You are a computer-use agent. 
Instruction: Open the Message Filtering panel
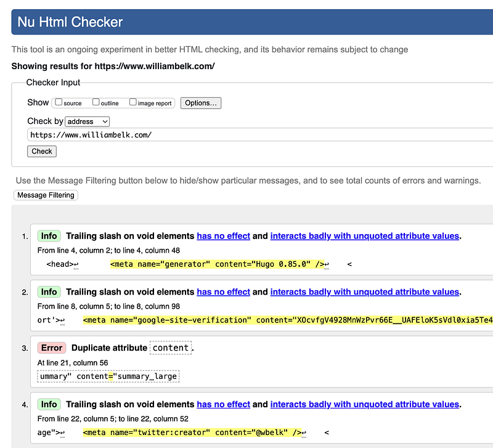45,195
